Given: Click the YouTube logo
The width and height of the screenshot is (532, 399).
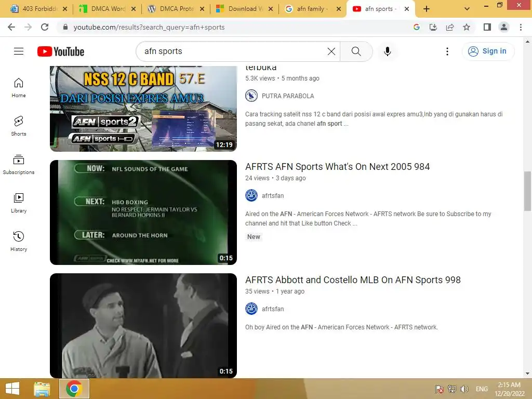Looking at the screenshot, I should tap(61, 51).
